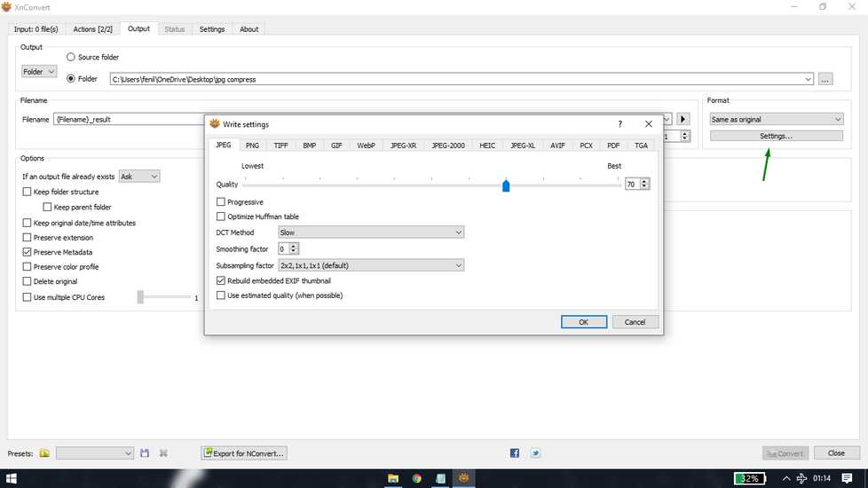Click the Write settings help question mark

pyautogui.click(x=620, y=124)
